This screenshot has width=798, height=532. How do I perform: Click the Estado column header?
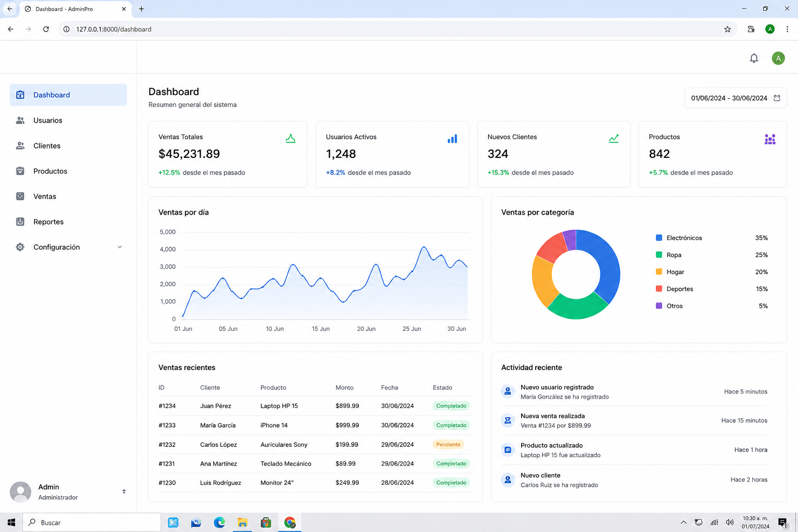tap(443, 388)
